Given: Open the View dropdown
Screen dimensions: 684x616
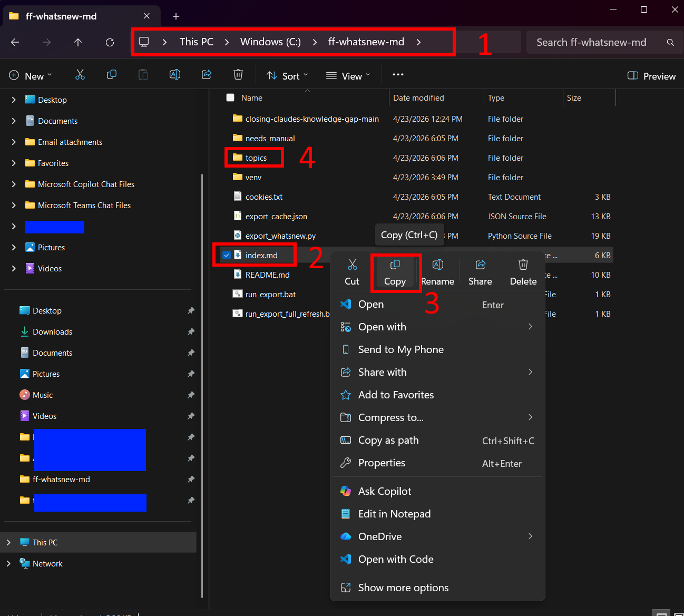Looking at the screenshot, I should [348, 76].
